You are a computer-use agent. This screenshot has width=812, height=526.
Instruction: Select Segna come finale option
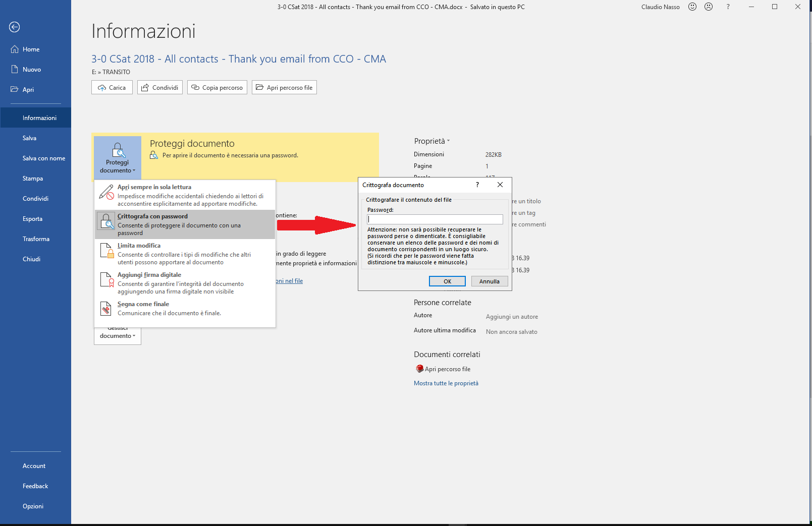coord(185,309)
